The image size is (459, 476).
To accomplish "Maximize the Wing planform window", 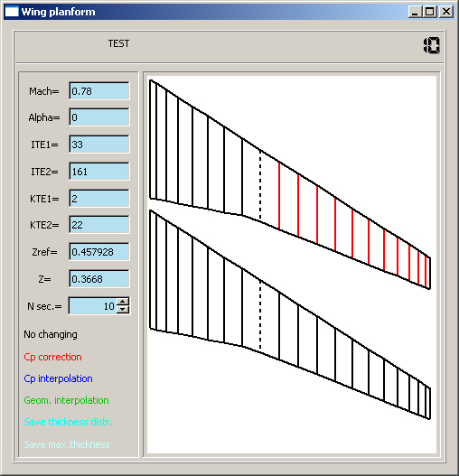I will pyautogui.click(x=430, y=12).
